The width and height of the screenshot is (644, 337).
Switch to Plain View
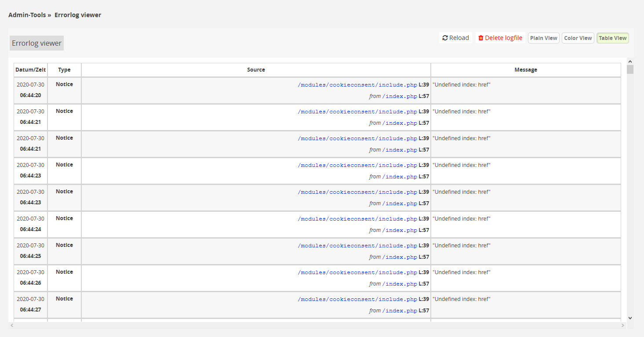(543, 38)
